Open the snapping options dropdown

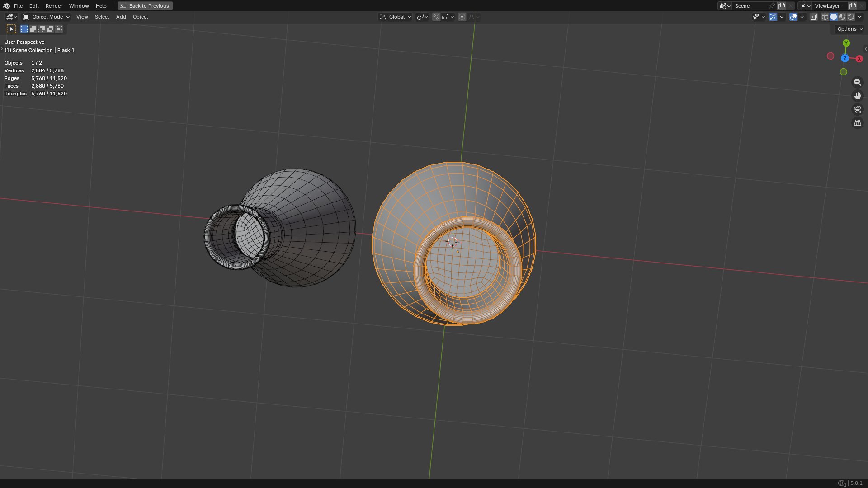pos(448,17)
